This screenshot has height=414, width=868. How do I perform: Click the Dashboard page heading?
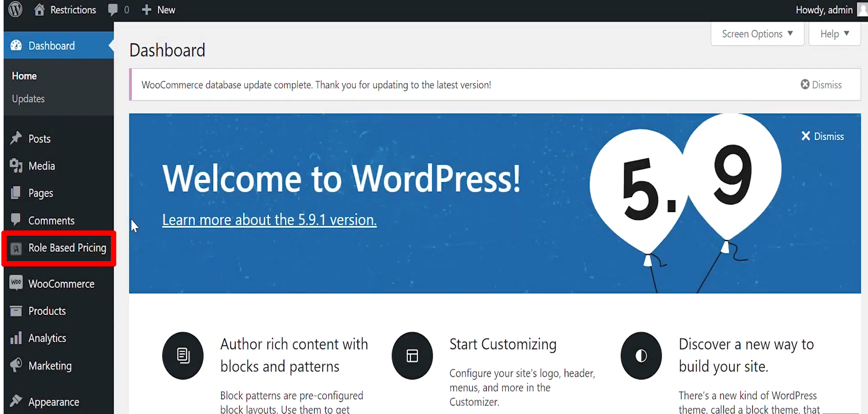coord(167,50)
